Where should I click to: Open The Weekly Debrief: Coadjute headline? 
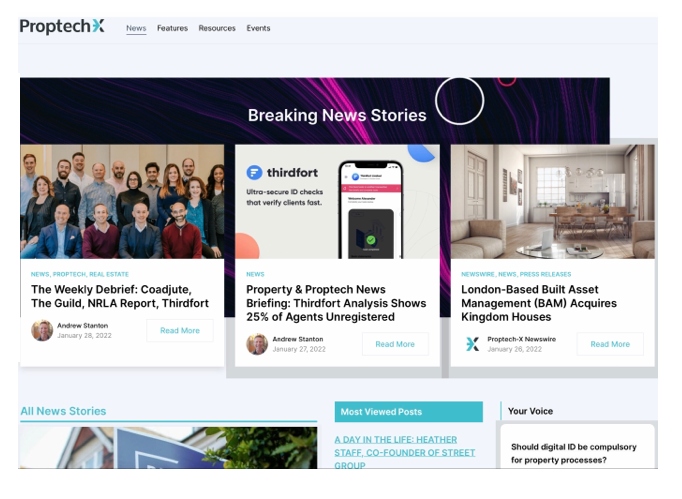(120, 296)
